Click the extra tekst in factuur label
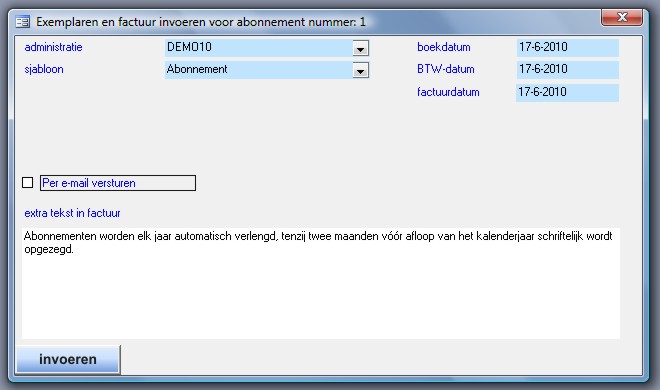 tap(72, 213)
